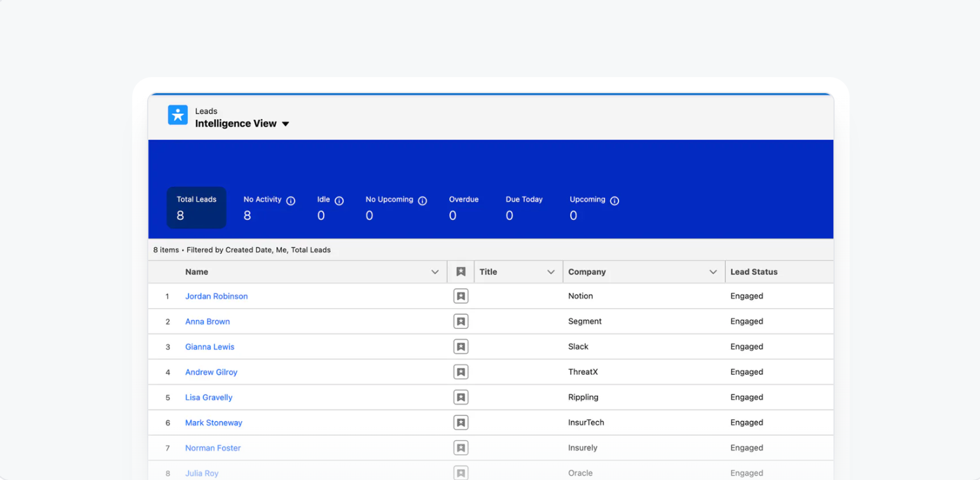
Task: Click the Insurely company cell
Action: tap(583, 448)
